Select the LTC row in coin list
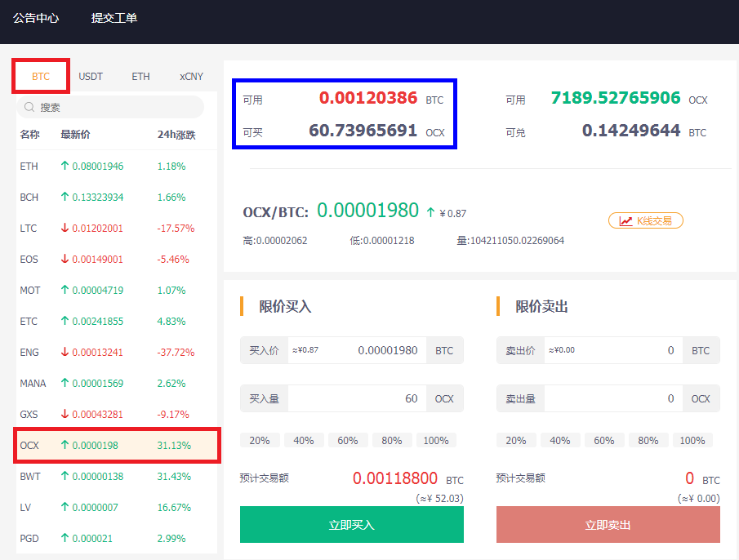 (117, 229)
